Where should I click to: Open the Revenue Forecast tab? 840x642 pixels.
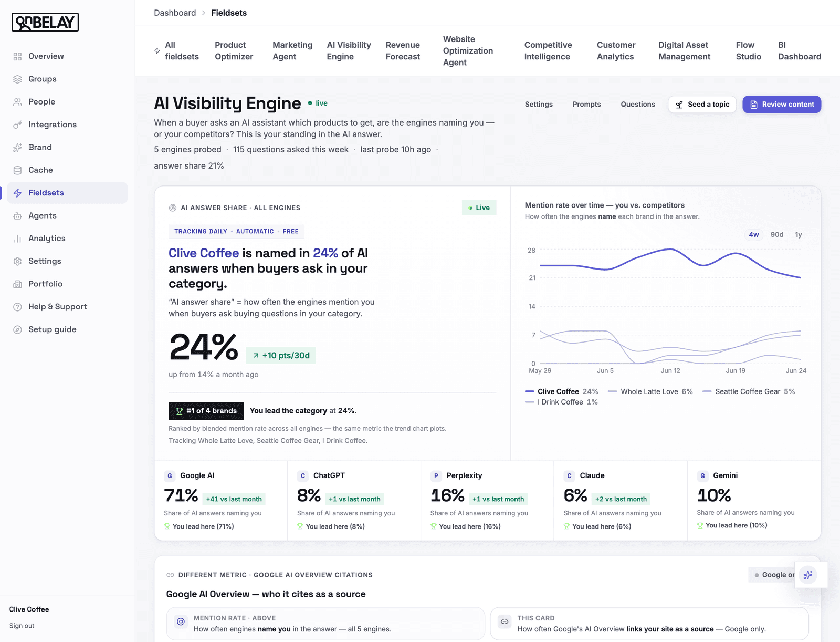pyautogui.click(x=403, y=51)
